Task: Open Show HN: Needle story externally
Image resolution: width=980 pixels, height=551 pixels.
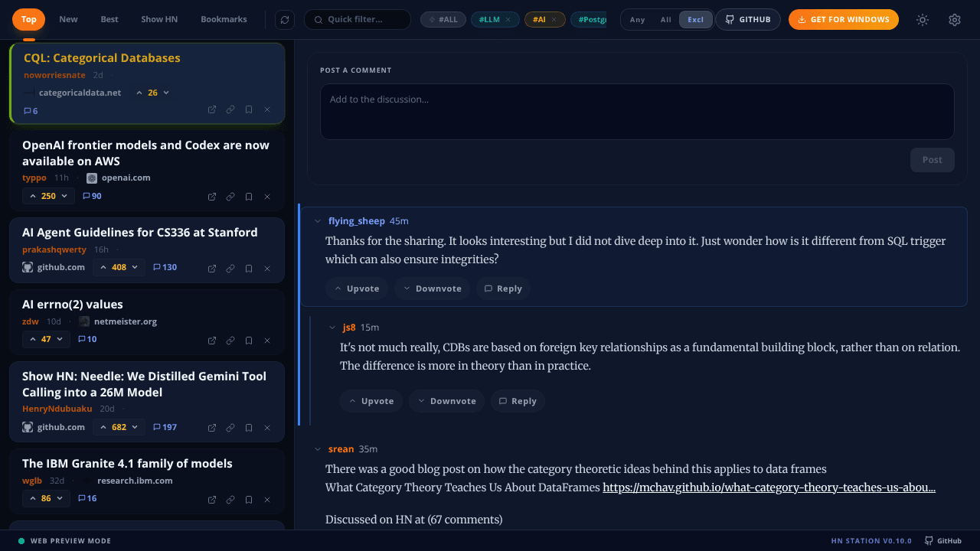Action: click(212, 428)
